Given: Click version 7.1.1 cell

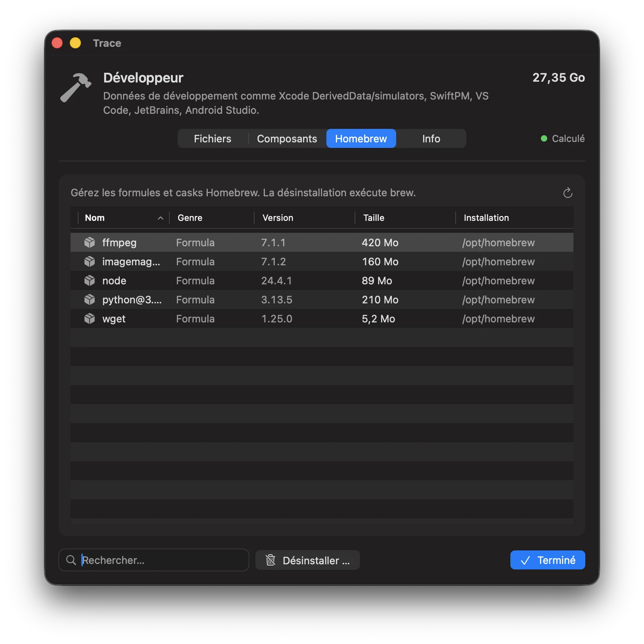Looking at the screenshot, I should [273, 242].
